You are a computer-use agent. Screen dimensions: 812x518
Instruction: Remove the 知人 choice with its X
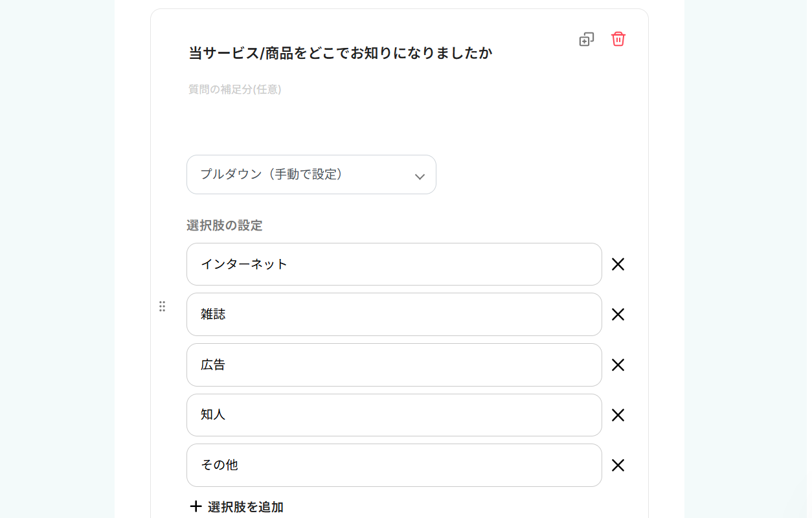pos(618,415)
